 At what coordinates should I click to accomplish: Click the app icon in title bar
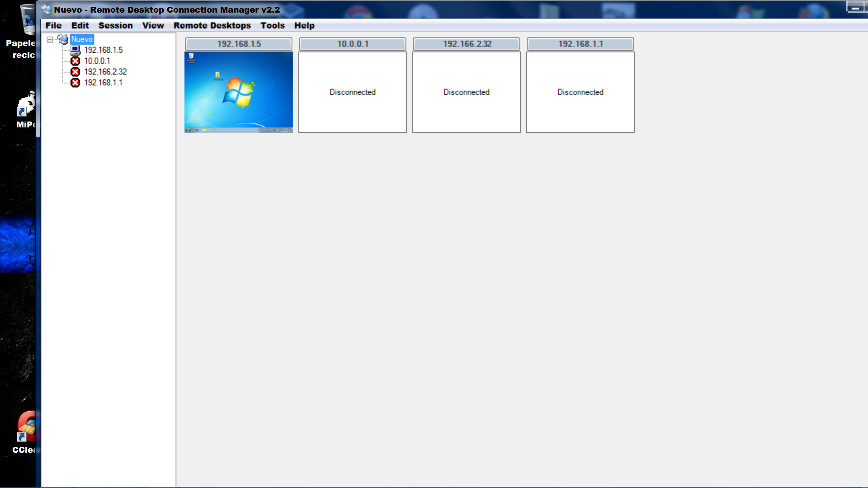click(46, 9)
